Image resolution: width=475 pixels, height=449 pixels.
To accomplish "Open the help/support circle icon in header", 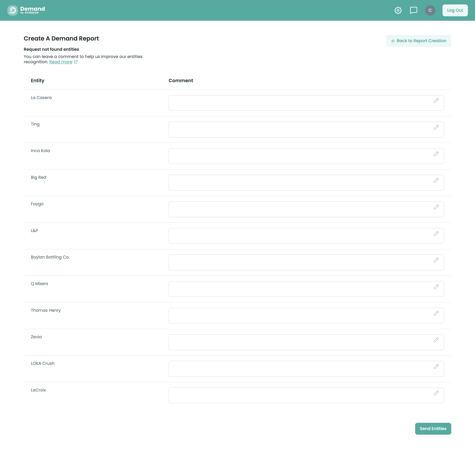I will pyautogui.click(x=398, y=10).
